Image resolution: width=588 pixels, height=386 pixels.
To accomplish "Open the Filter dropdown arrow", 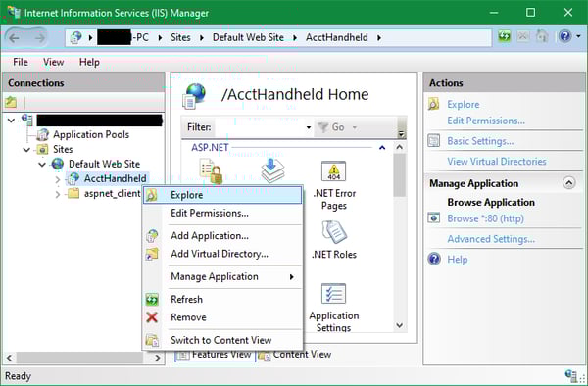I will [309, 127].
